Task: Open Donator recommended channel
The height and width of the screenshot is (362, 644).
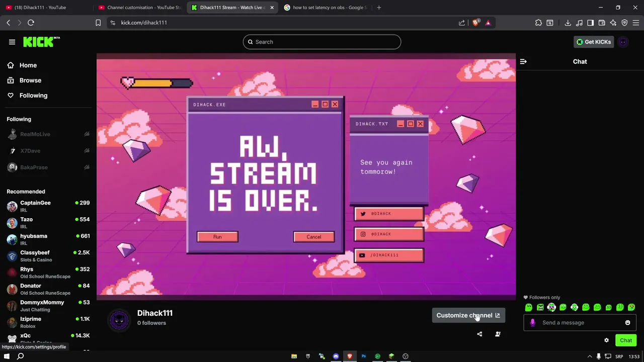Action: coord(48,289)
